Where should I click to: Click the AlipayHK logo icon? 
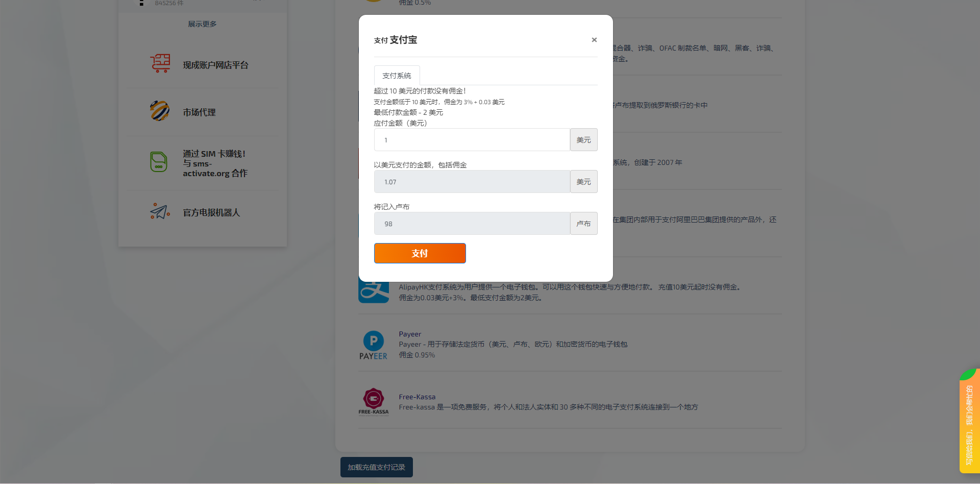pyautogui.click(x=374, y=291)
